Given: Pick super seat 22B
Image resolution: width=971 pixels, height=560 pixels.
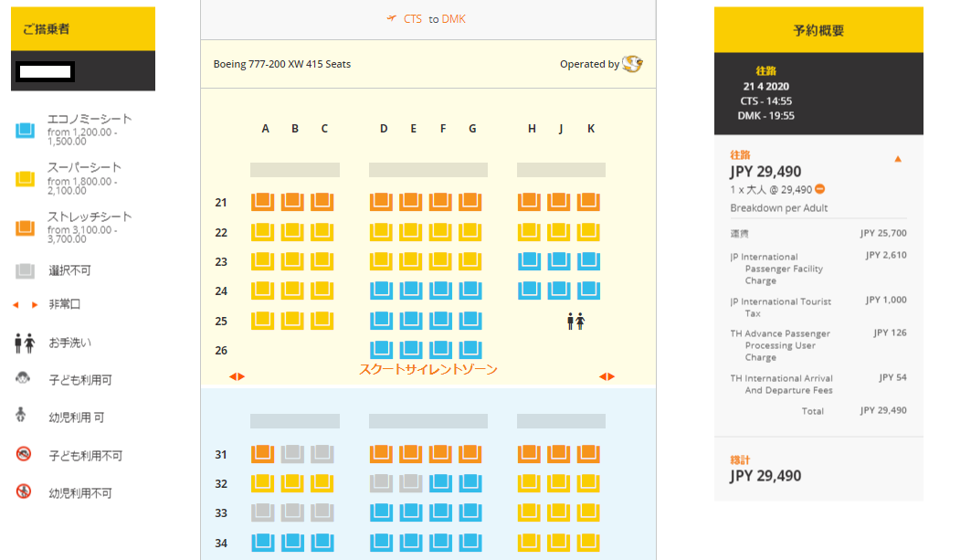Looking at the screenshot, I should coord(292,232).
